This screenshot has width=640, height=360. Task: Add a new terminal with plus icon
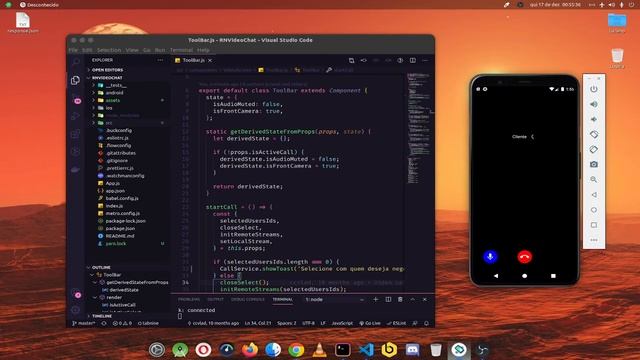point(376,299)
